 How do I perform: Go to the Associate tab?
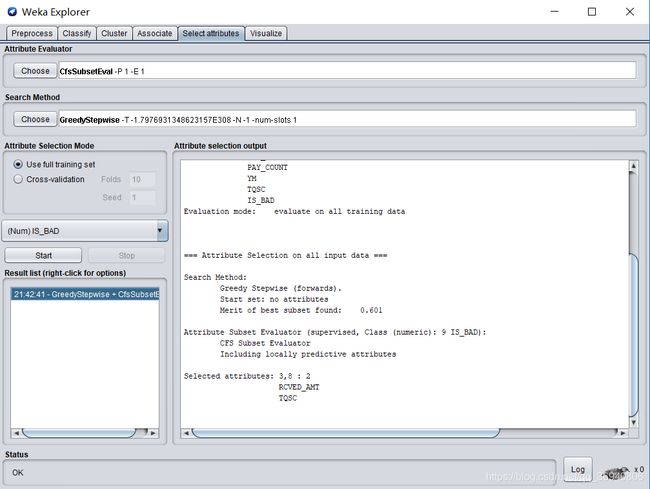click(155, 33)
